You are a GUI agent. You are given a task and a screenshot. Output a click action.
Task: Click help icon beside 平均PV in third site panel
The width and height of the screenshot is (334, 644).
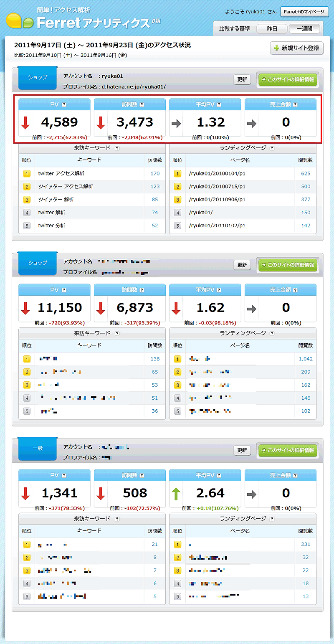[219, 476]
